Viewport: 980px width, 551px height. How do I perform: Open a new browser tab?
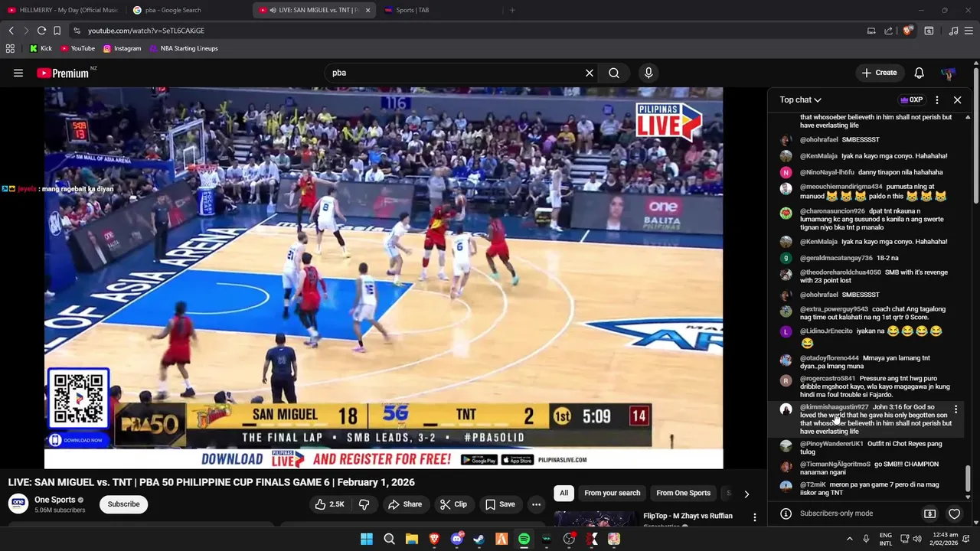512,10
